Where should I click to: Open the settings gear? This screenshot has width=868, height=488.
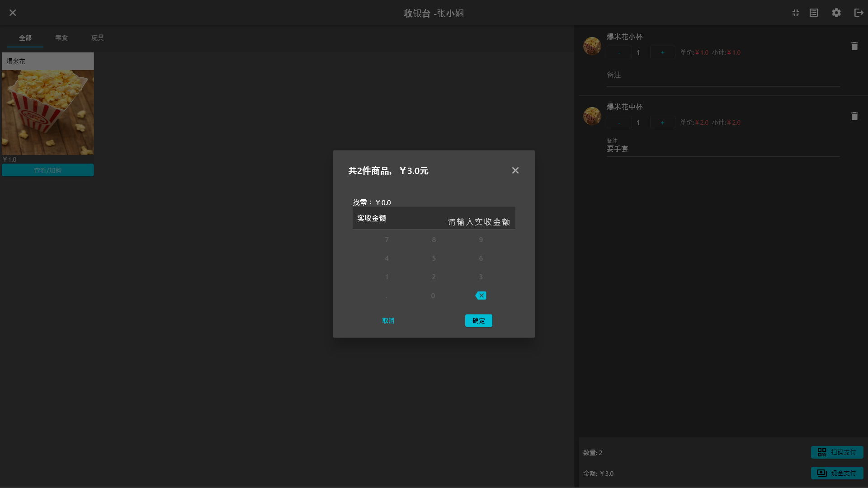click(836, 13)
